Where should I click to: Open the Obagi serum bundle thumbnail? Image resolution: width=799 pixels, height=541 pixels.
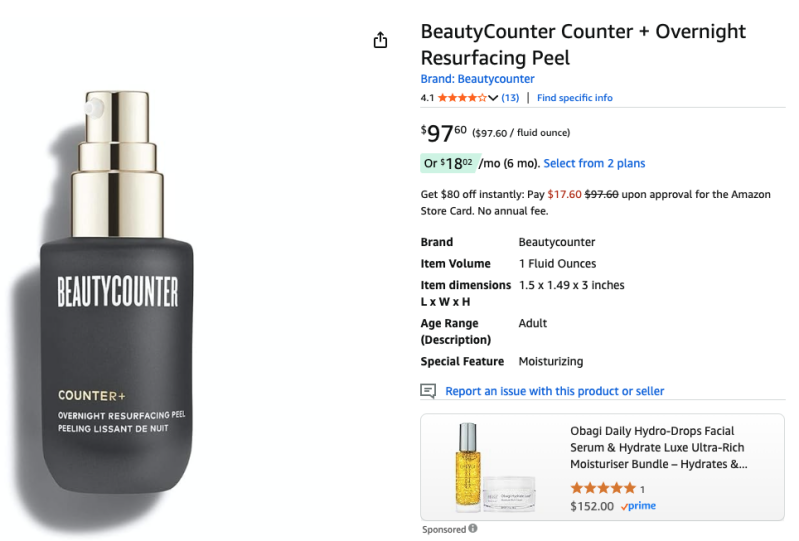click(494, 467)
